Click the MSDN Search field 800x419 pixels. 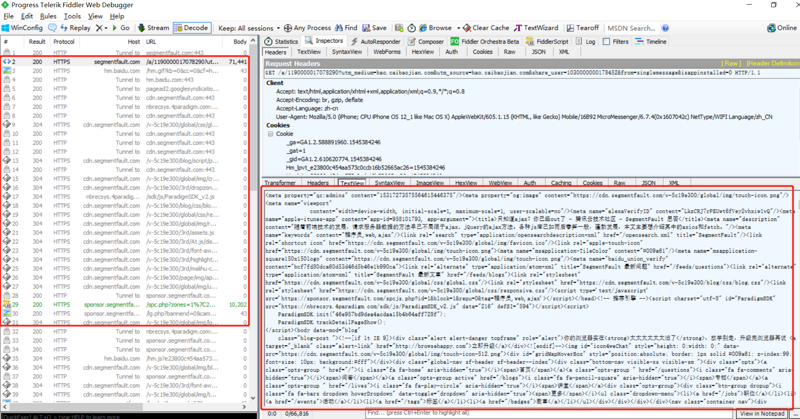[632, 28]
